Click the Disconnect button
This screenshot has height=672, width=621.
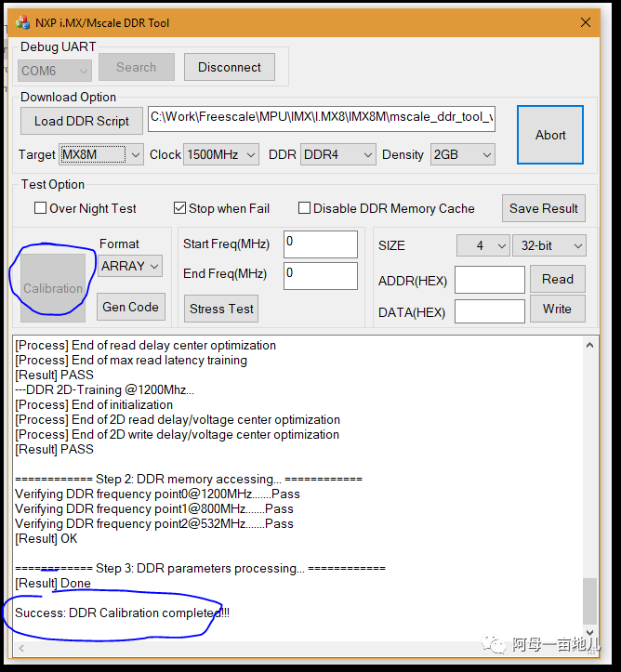point(230,67)
